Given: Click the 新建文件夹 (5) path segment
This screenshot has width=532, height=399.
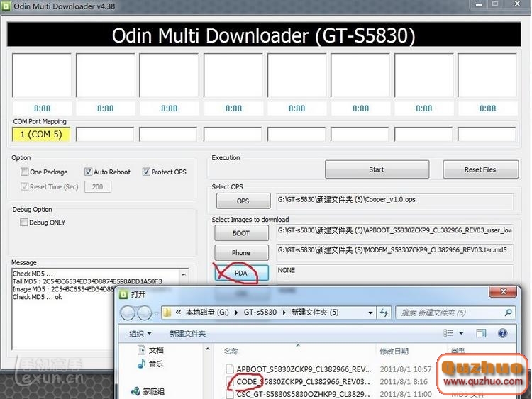Looking at the screenshot, I should (x=315, y=313).
